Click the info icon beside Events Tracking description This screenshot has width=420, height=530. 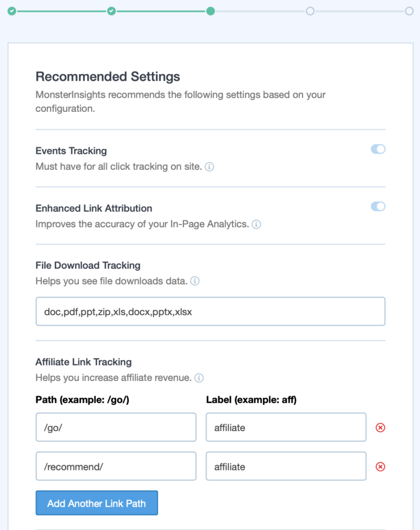pyautogui.click(x=209, y=167)
